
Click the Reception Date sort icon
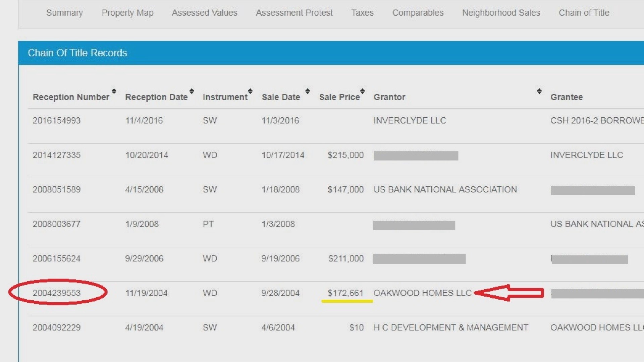192,91
